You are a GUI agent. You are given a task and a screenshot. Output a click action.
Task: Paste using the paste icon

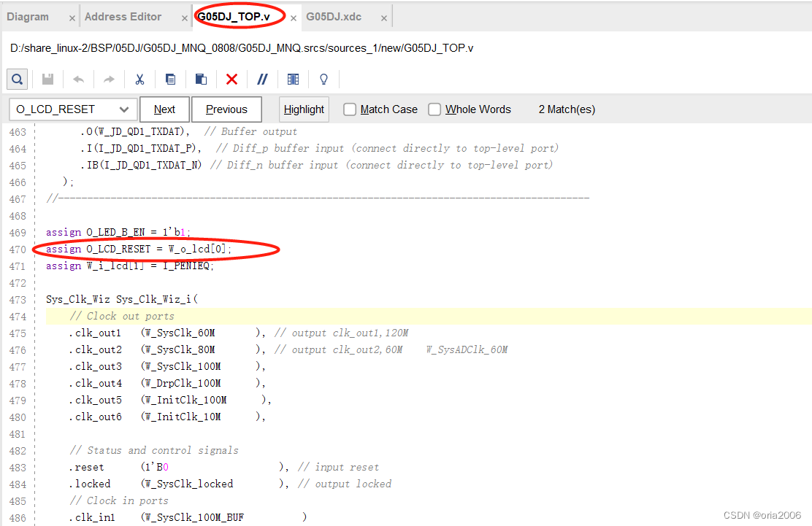(x=201, y=79)
